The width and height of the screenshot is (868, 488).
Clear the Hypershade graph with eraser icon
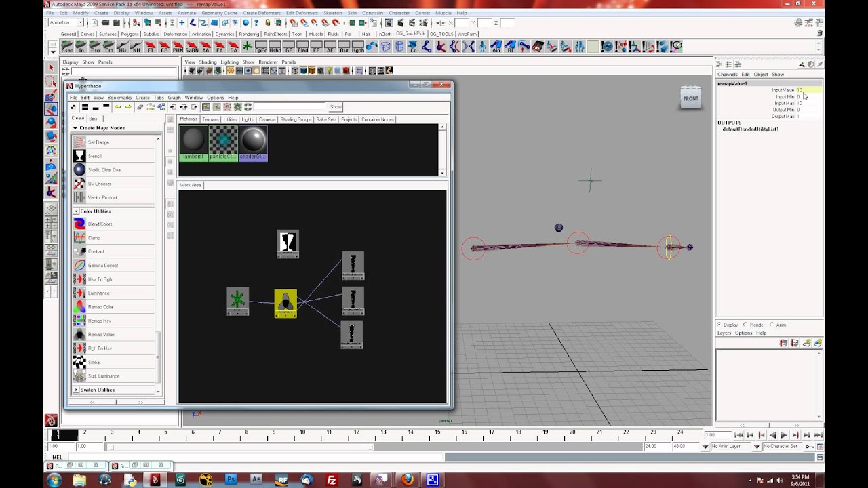click(x=140, y=107)
